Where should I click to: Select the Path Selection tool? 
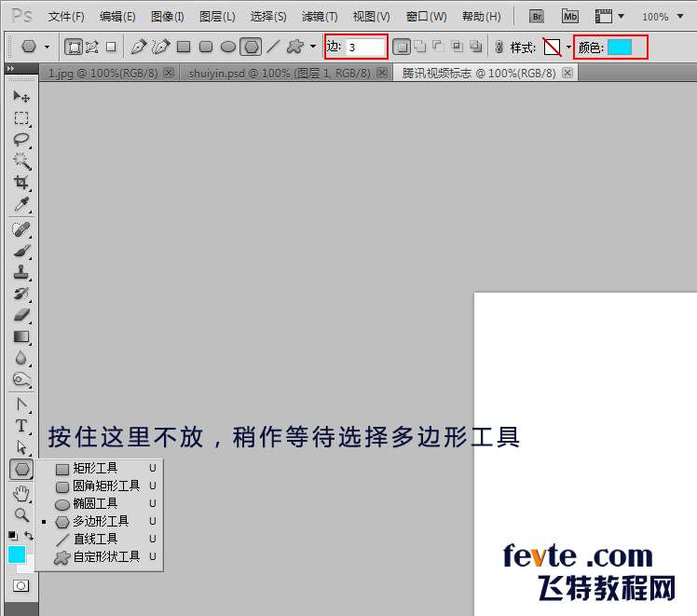20,446
